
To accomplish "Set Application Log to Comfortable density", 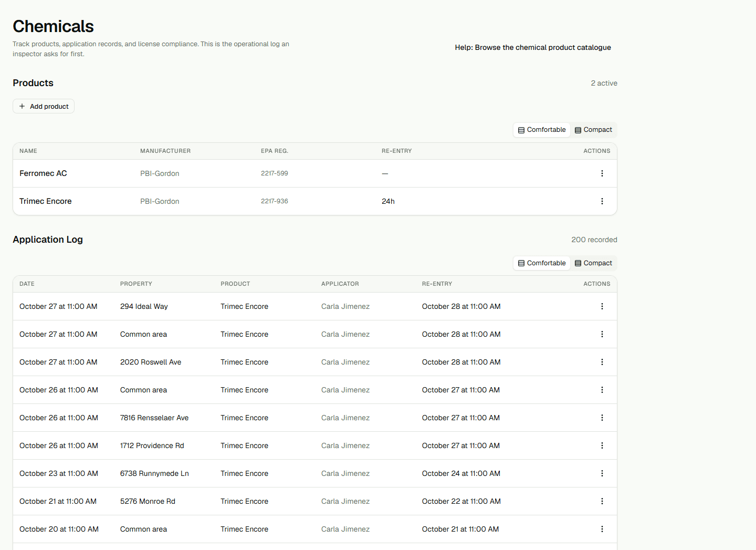I will click(x=542, y=263).
